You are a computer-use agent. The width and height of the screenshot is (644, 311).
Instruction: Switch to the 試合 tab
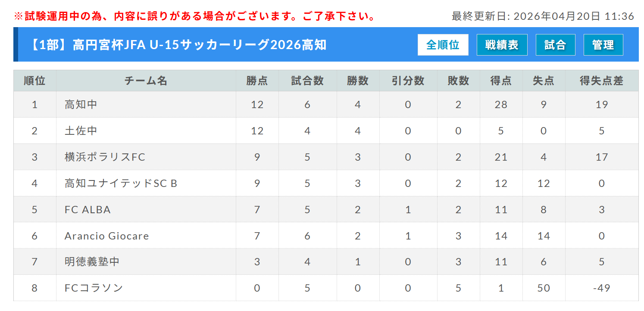555,45
